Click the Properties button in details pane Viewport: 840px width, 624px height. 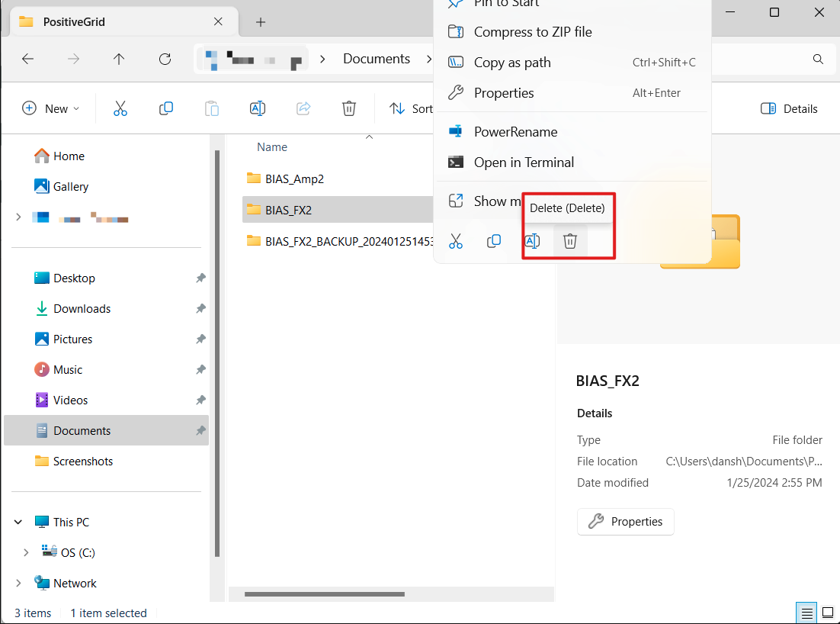click(625, 522)
